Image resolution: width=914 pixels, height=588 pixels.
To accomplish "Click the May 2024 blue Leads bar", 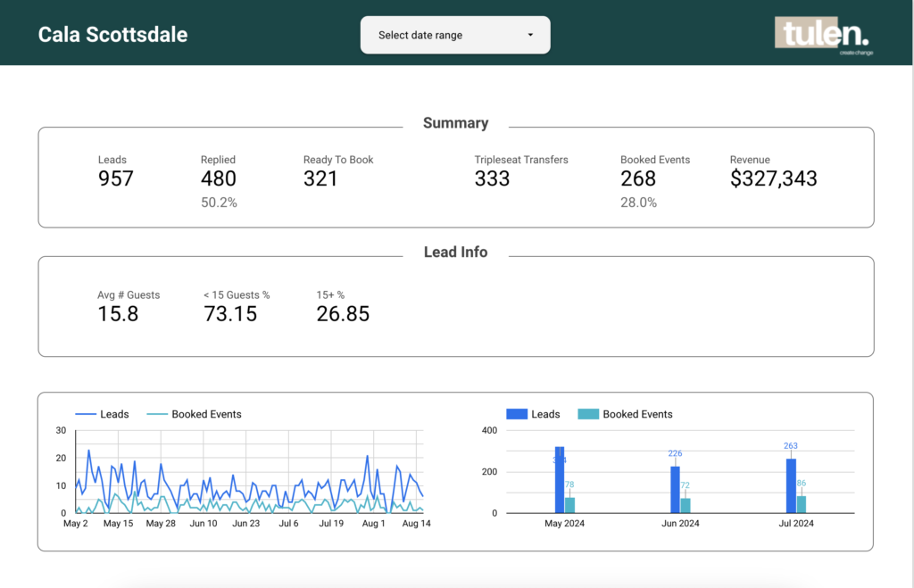I will pyautogui.click(x=560, y=480).
